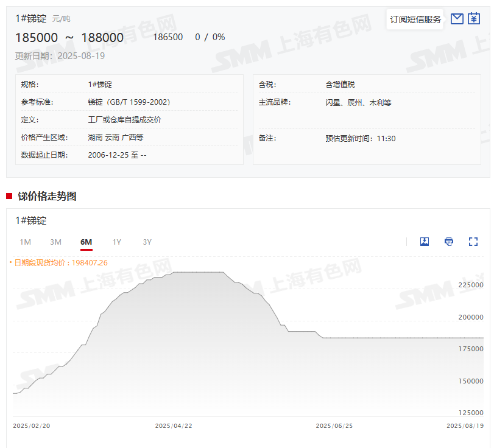
Task: Click the 2025/04/22 x-axis date label
Action: 174,426
